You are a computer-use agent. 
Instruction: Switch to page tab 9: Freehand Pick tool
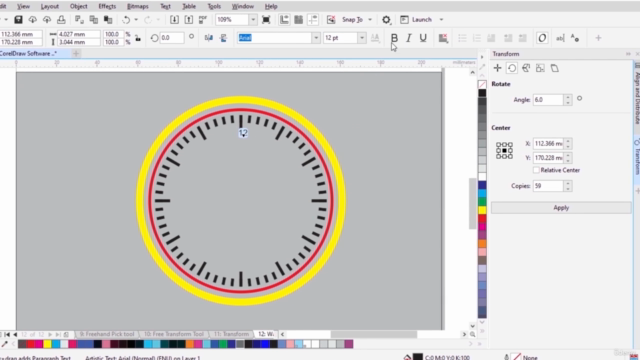(107, 334)
